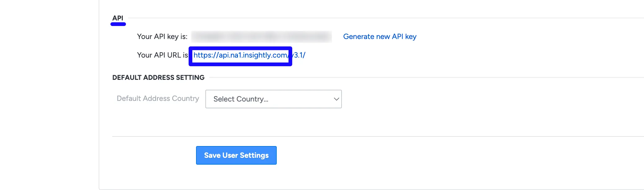Click the Save User Settings button
This screenshot has height=190, width=644.
coord(236,155)
